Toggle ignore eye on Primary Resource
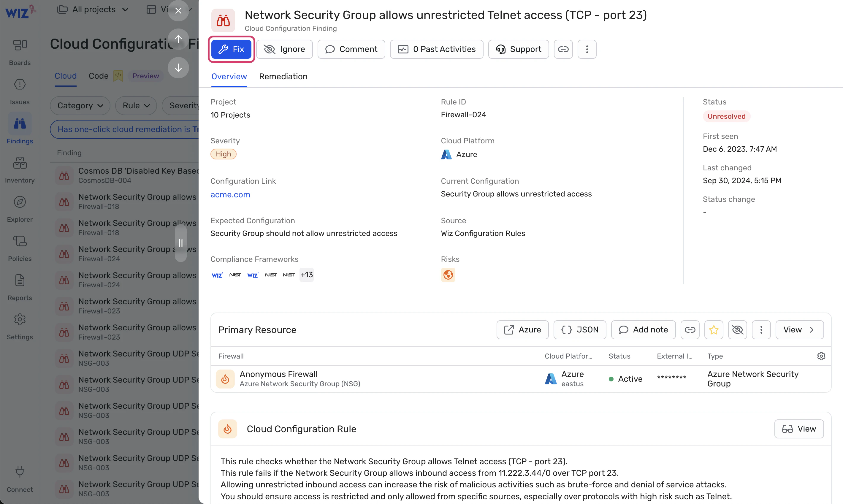Image resolution: width=843 pixels, height=504 pixels. (737, 330)
